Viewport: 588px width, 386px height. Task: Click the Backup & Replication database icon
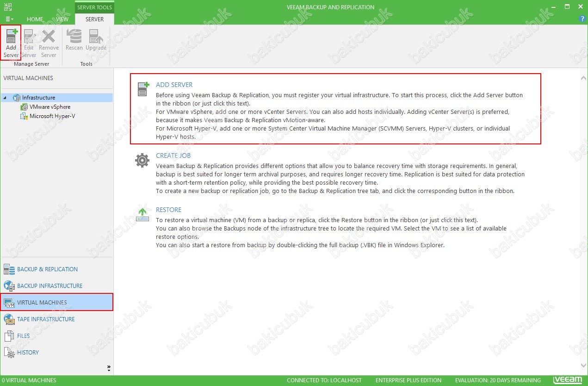click(x=9, y=269)
